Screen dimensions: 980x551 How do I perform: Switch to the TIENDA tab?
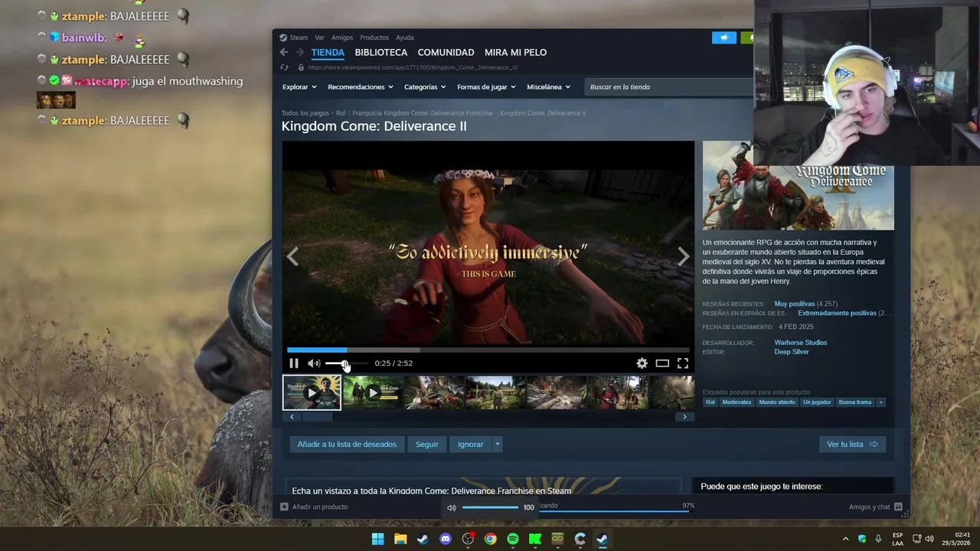pyautogui.click(x=328, y=53)
